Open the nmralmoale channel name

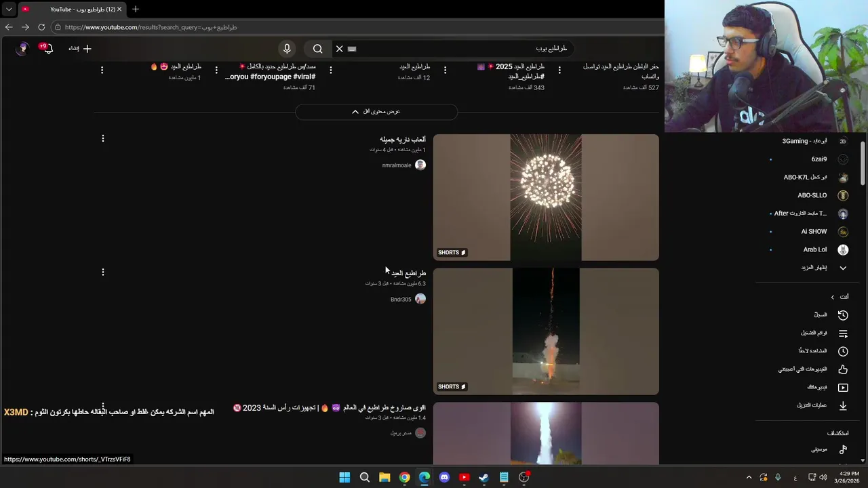(x=397, y=165)
